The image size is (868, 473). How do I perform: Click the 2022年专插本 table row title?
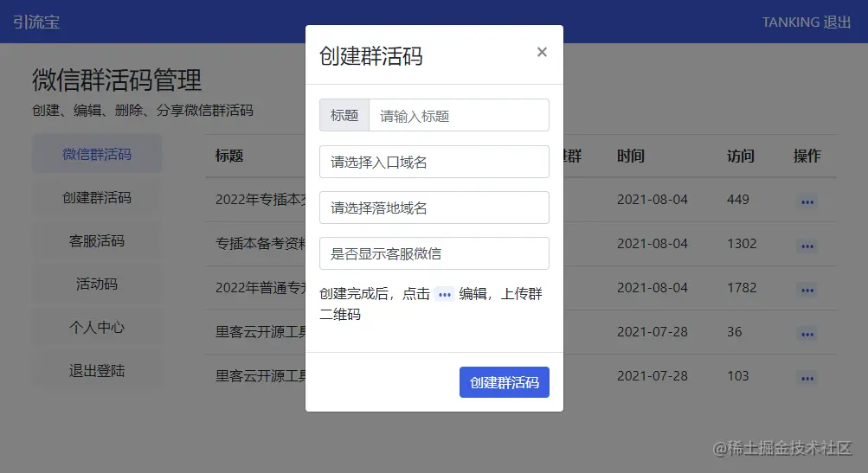point(260,199)
